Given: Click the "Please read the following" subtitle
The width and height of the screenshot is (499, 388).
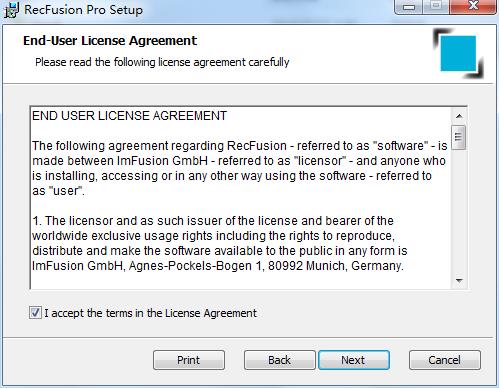Looking at the screenshot, I should (162, 62).
